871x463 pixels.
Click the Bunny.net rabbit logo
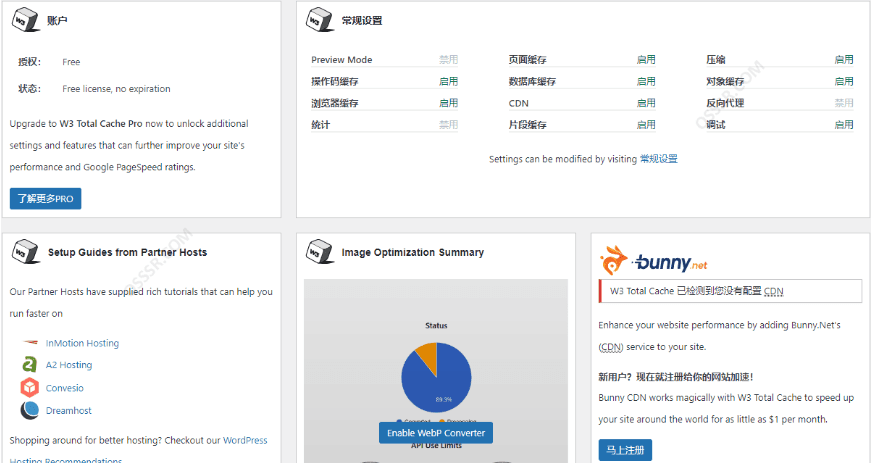coord(614,262)
